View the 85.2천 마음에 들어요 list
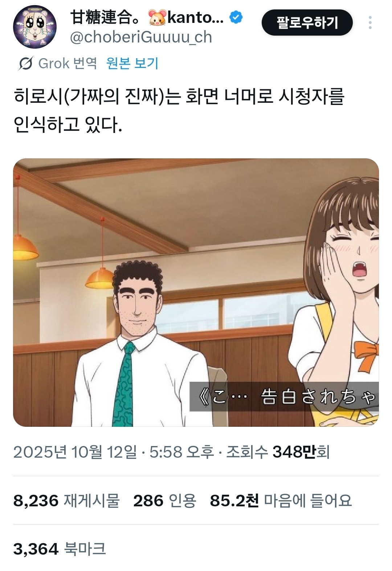Viewport: 392px width, 571px height. (x=281, y=501)
